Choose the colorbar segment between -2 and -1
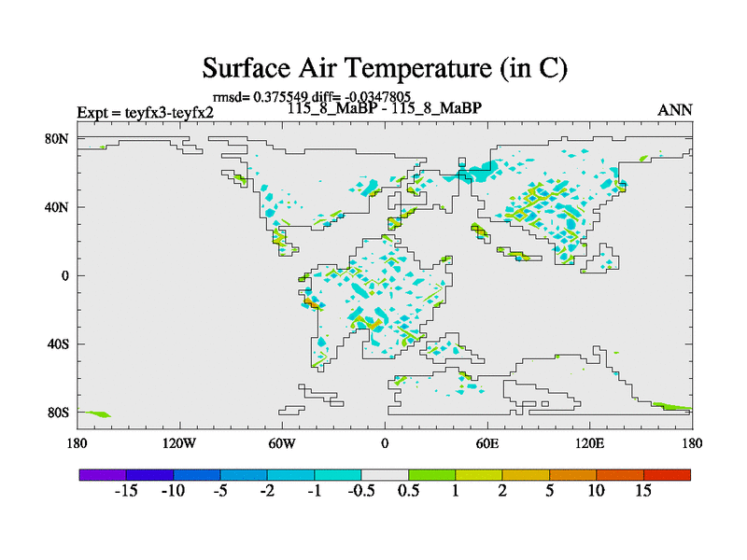747x560 pixels. (x=290, y=474)
